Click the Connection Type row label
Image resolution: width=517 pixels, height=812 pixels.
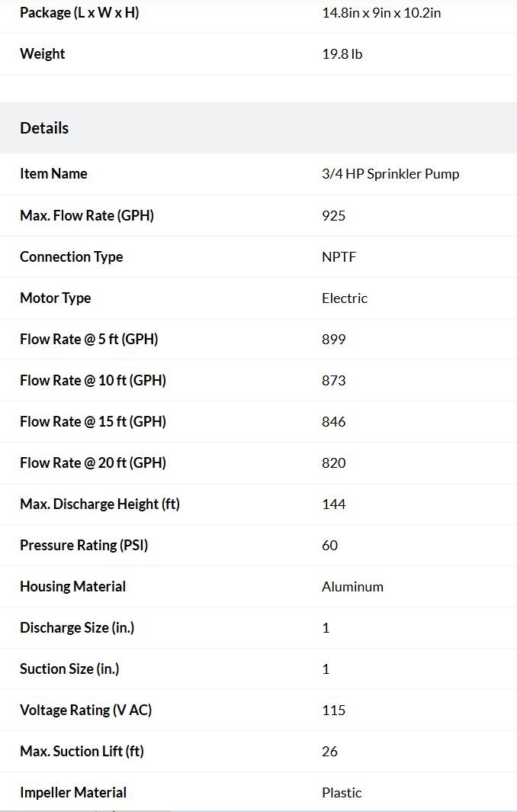pos(72,257)
